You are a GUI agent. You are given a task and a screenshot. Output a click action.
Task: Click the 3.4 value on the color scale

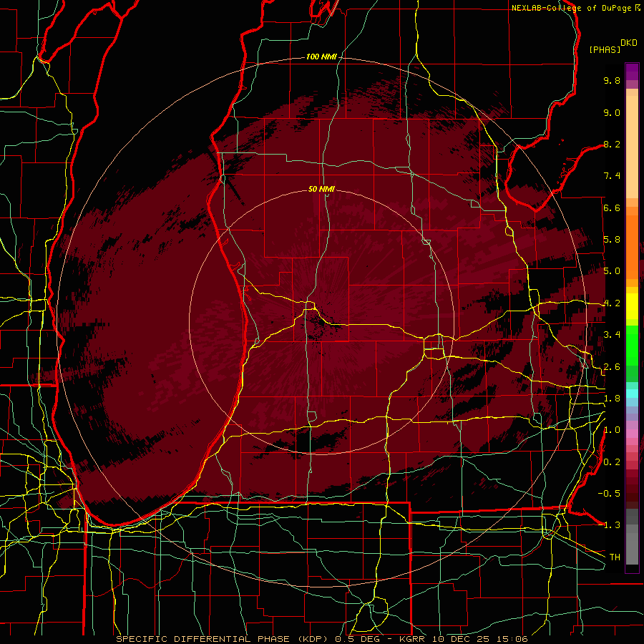click(x=612, y=335)
